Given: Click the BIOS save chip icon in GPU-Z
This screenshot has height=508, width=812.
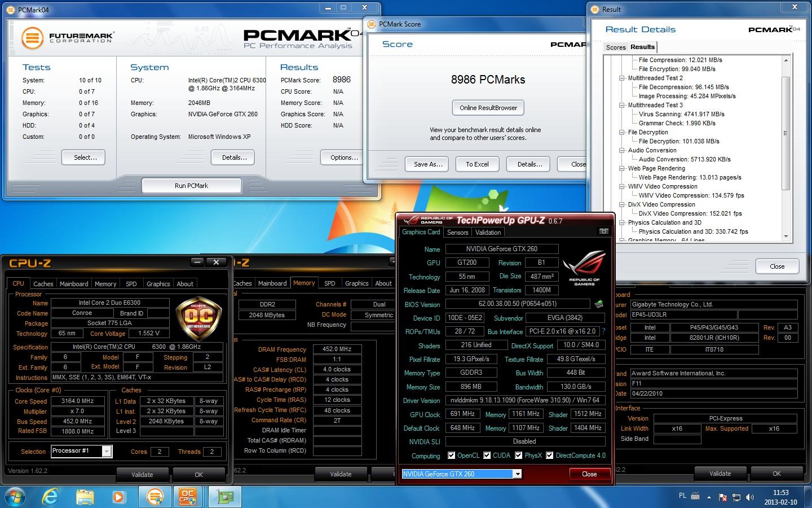Looking at the screenshot, I should [599, 304].
